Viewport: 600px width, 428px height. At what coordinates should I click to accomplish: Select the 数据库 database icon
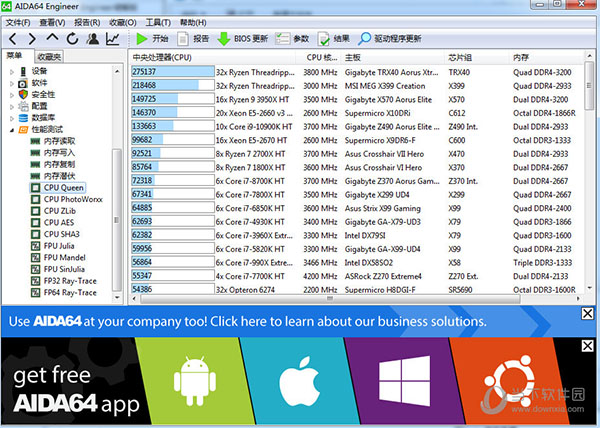click(23, 118)
